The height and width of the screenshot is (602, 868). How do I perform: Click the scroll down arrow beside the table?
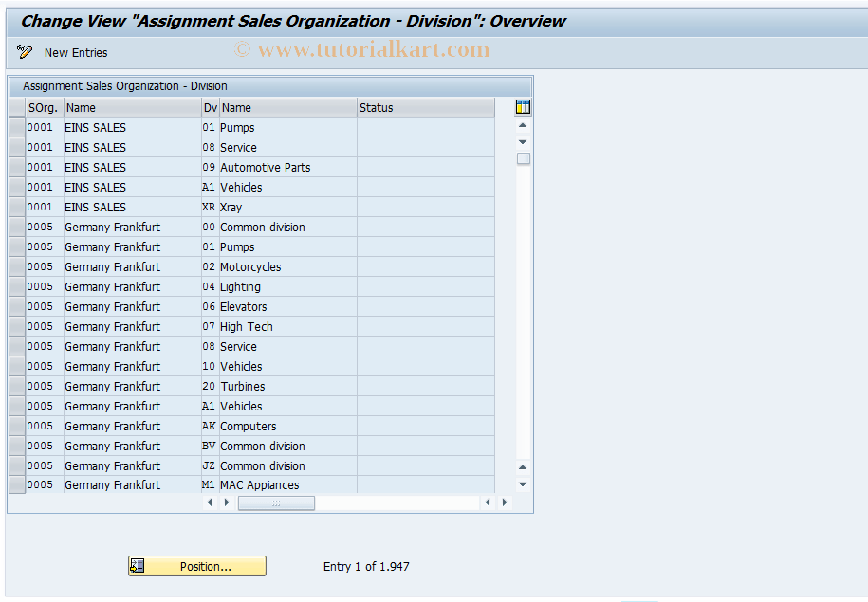pos(522,141)
